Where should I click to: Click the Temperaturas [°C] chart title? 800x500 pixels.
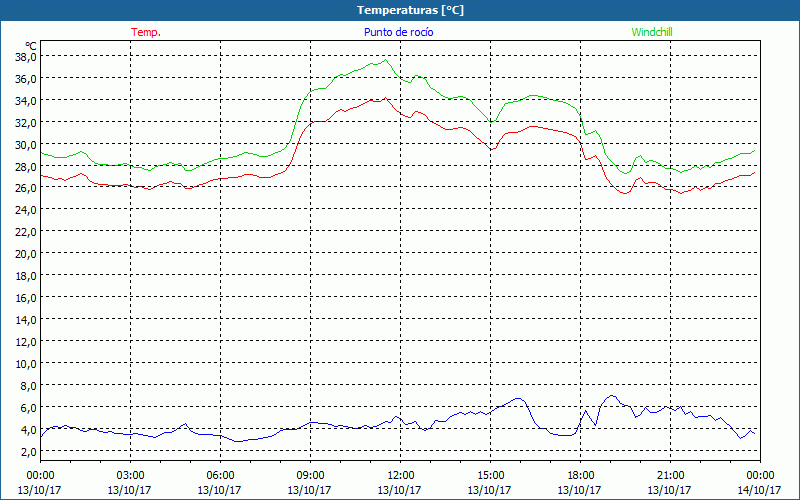(x=410, y=10)
